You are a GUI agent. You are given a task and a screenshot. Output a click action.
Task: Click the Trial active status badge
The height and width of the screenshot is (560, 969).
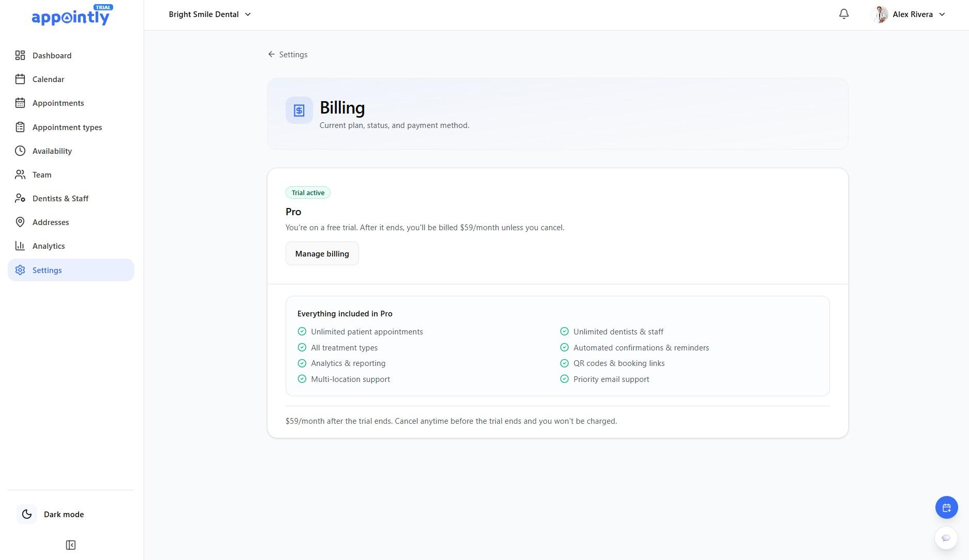(308, 192)
